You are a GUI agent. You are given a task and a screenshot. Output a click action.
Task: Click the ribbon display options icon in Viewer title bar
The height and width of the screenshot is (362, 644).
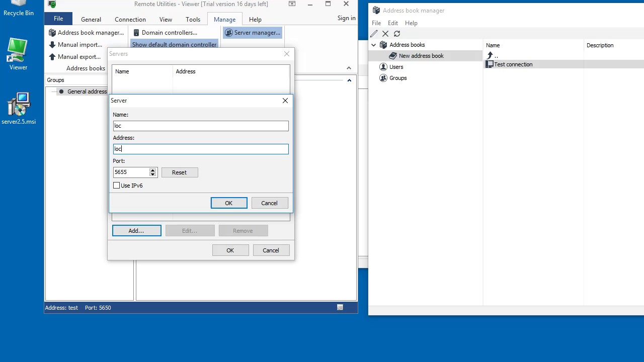click(x=292, y=4)
